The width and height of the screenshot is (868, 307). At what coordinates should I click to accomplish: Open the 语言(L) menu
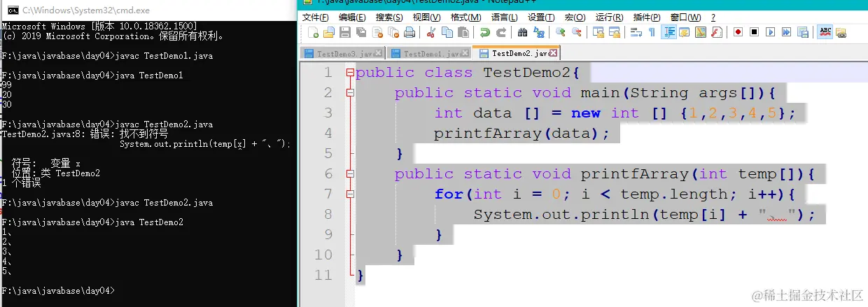point(504,17)
